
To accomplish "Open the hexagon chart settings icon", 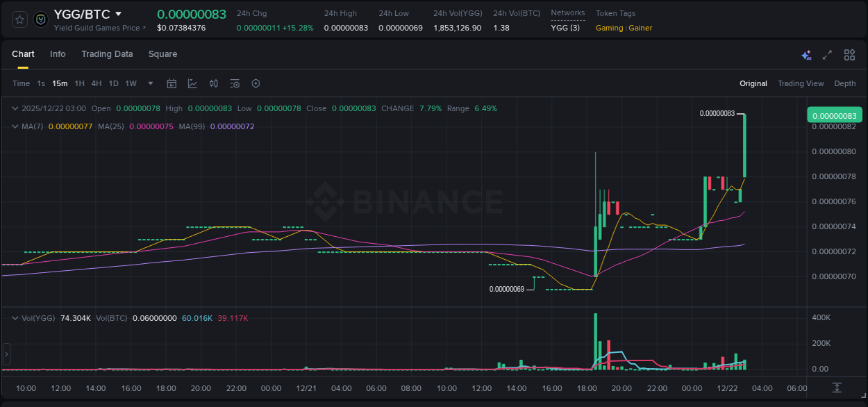I will click(256, 83).
